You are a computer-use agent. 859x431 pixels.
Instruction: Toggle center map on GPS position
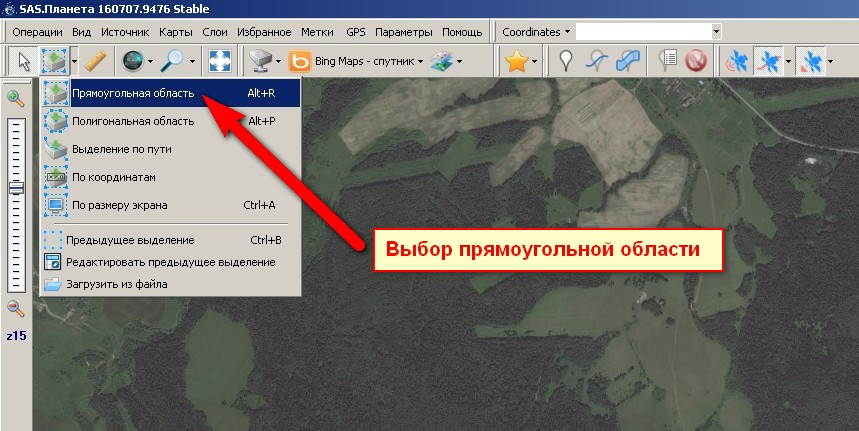coord(815,62)
